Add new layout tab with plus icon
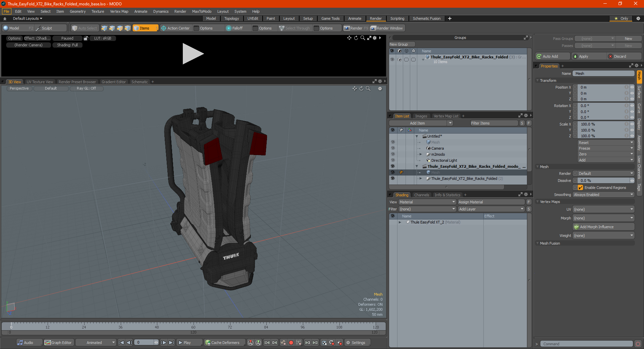The height and width of the screenshot is (349, 644). (450, 18)
